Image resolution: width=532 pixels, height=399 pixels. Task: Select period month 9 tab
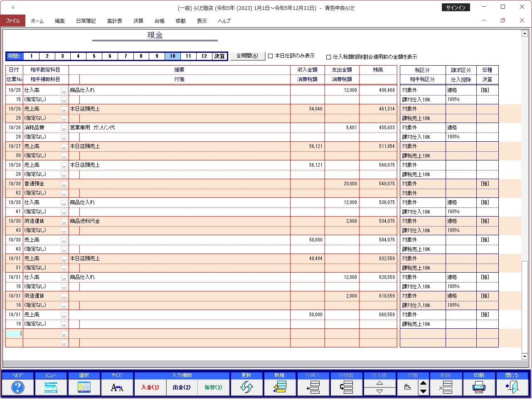pyautogui.click(x=157, y=56)
